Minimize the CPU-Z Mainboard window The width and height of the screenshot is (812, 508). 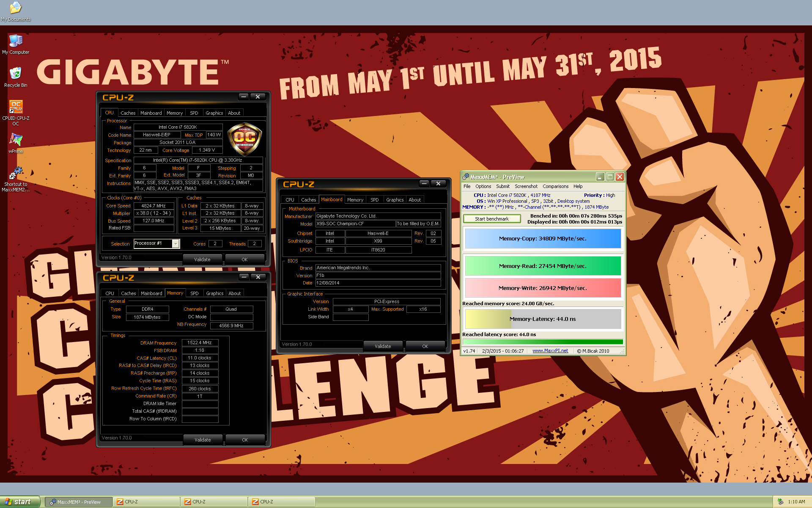(x=424, y=183)
